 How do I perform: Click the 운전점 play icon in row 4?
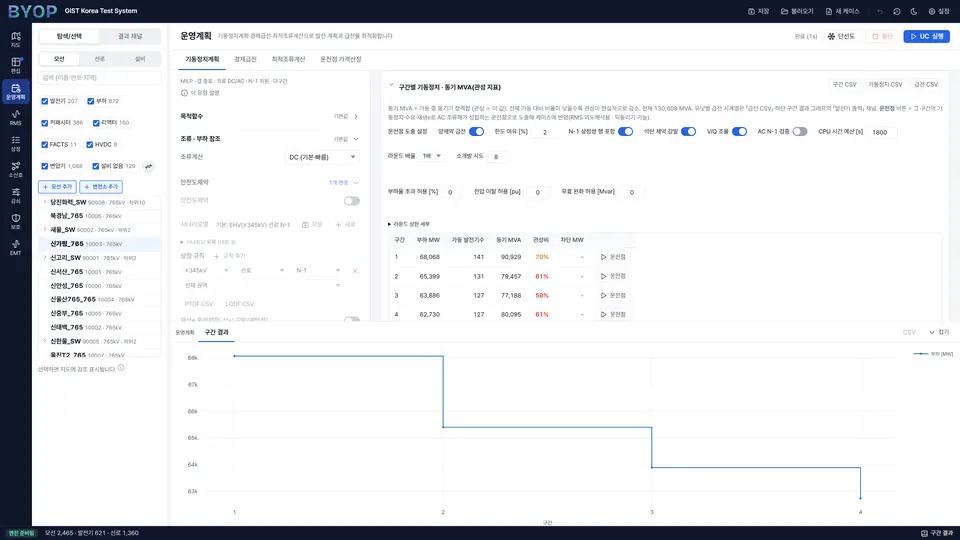click(603, 314)
